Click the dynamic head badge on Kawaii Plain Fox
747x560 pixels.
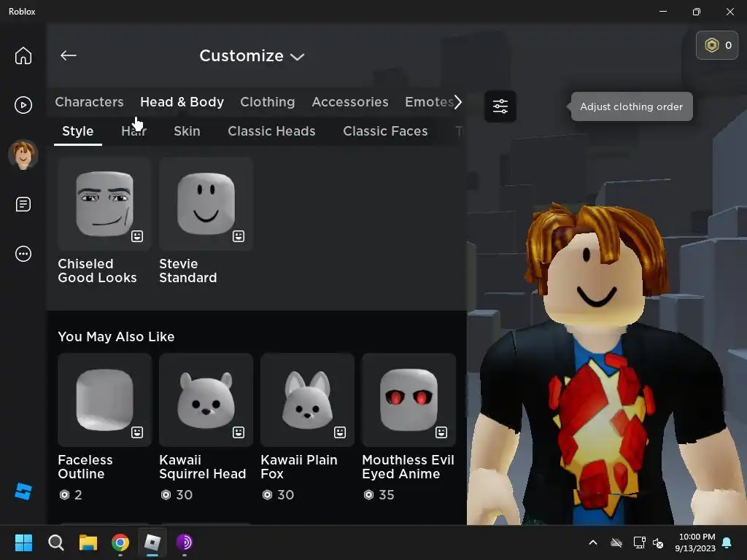pos(340,432)
